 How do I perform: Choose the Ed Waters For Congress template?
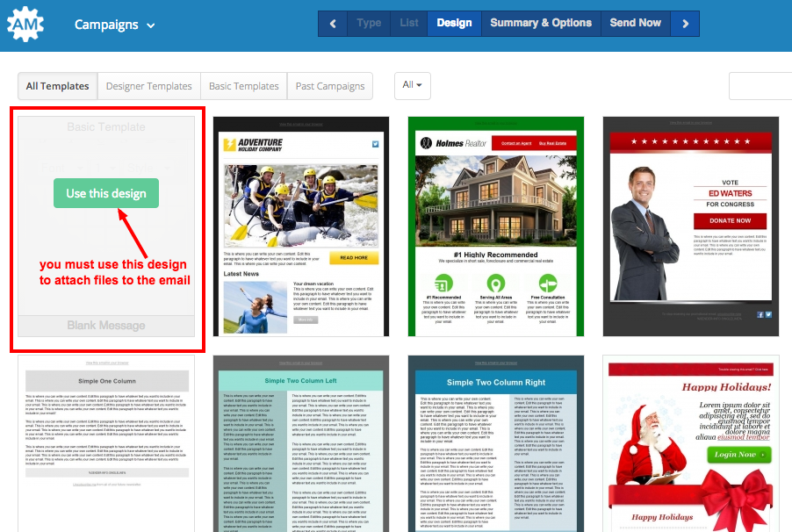691,226
